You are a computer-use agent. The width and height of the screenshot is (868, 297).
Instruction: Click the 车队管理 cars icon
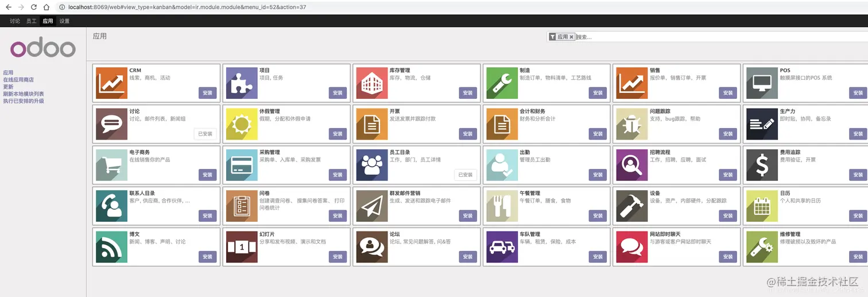tap(502, 247)
